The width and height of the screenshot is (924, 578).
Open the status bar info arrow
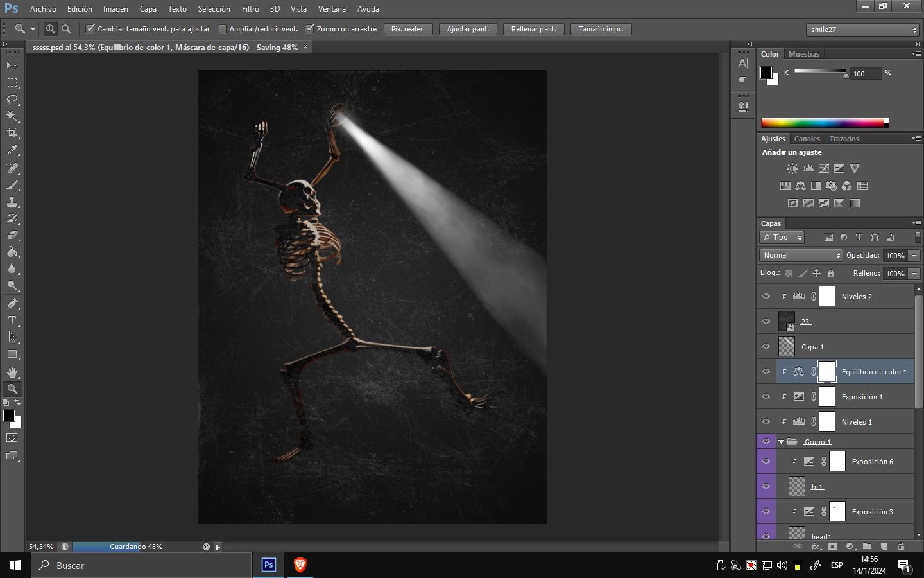(218, 547)
